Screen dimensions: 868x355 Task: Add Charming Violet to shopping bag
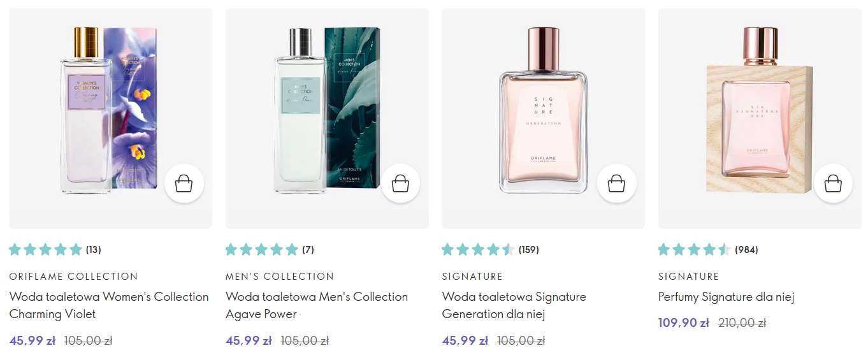[184, 184]
